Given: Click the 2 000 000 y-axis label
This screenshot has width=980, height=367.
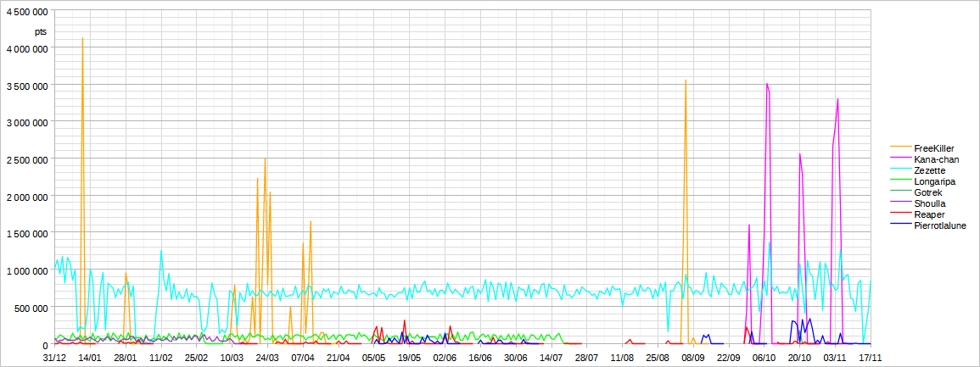Looking at the screenshot, I should point(27,196).
